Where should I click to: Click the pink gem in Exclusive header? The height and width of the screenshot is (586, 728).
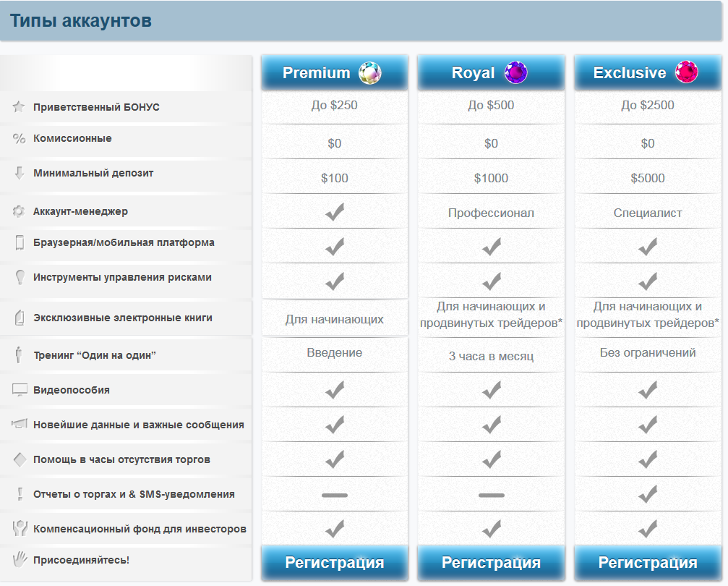coord(686,72)
